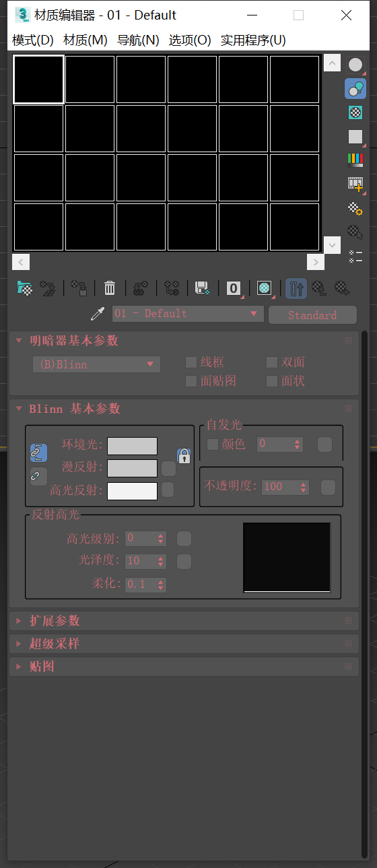This screenshot has height=868, width=377.
Task: Click the 漫反射 color swatch
Action: 133,468
